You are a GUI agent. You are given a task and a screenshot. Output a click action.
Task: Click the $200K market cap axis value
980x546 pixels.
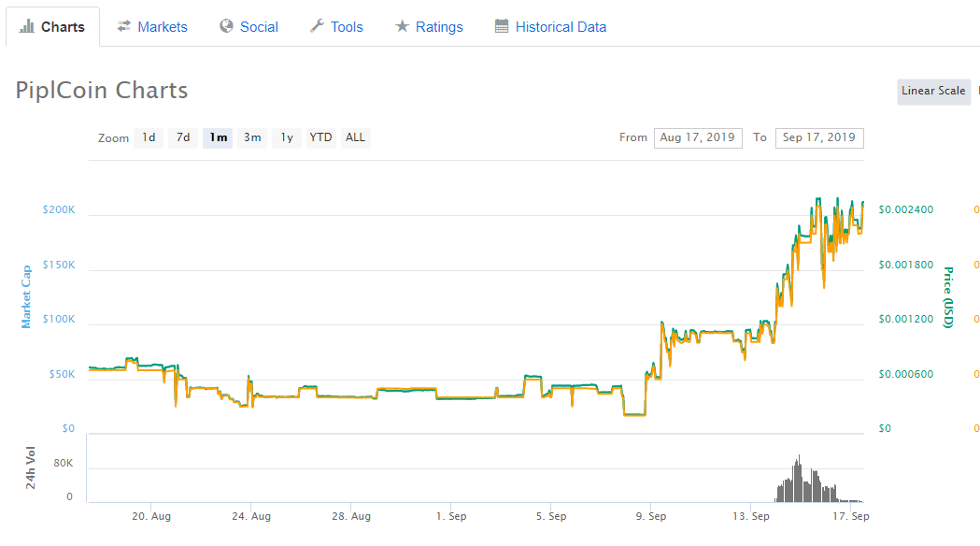pyautogui.click(x=59, y=209)
